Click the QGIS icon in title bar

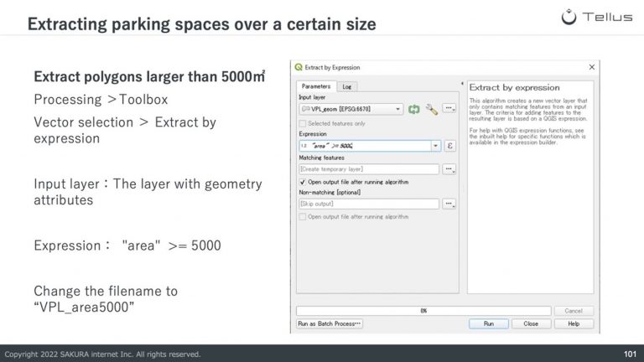299,67
